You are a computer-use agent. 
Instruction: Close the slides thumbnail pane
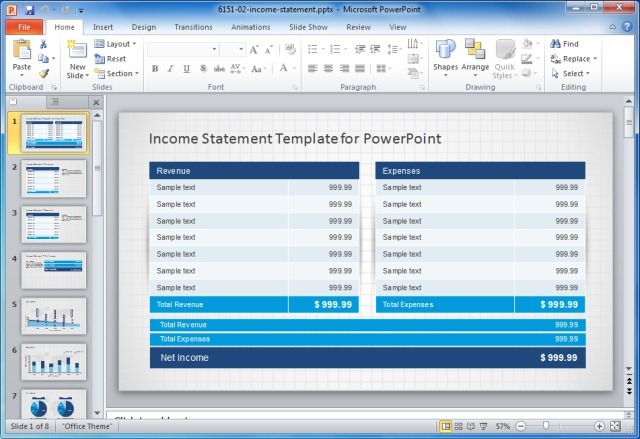(x=96, y=102)
